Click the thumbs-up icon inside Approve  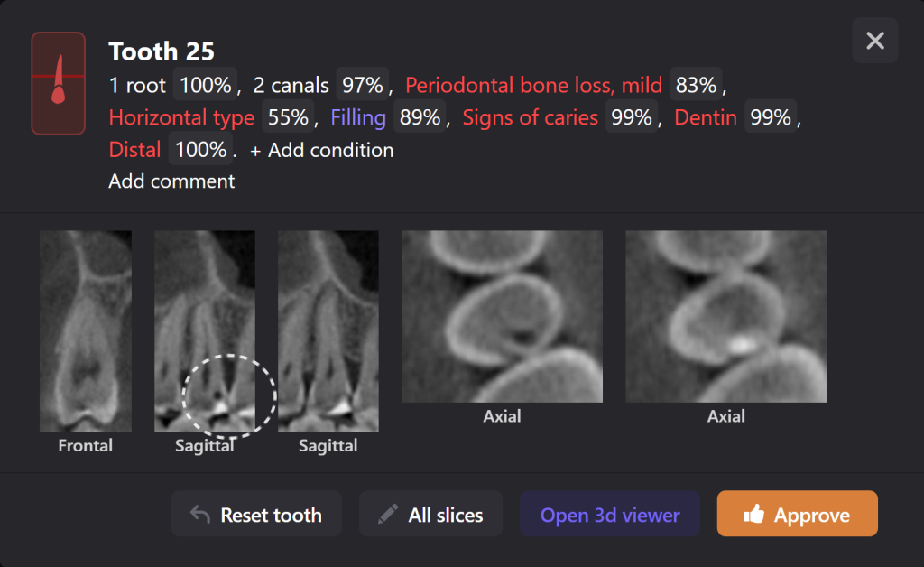pos(754,514)
